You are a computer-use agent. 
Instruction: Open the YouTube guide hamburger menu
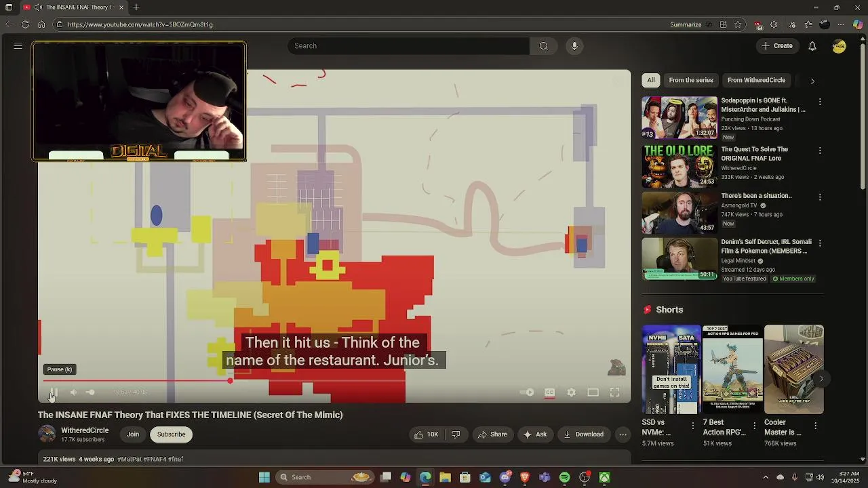[18, 46]
